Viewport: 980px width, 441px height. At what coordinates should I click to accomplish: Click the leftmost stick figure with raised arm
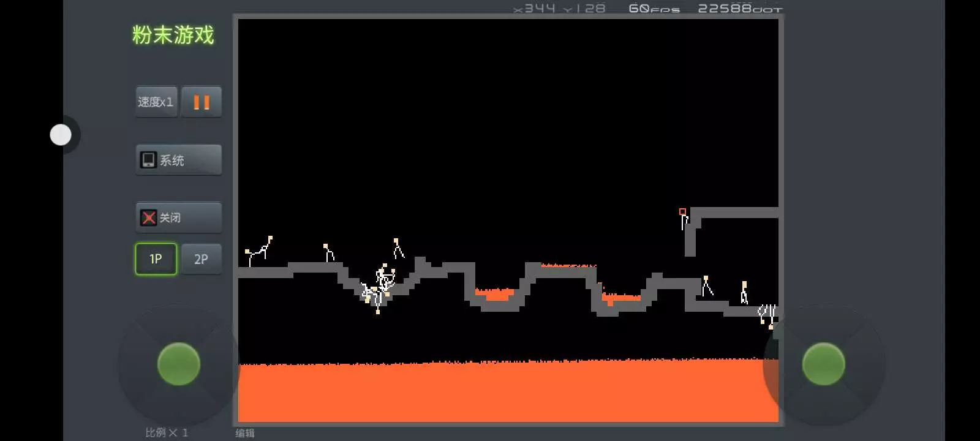258,251
